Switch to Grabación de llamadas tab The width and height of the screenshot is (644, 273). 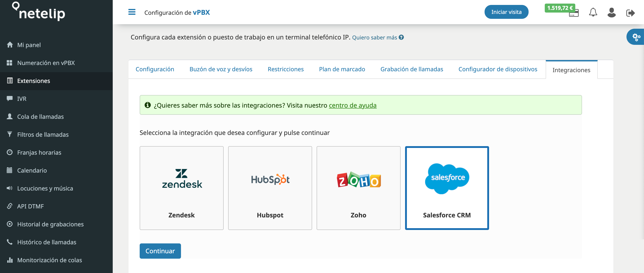click(x=412, y=69)
